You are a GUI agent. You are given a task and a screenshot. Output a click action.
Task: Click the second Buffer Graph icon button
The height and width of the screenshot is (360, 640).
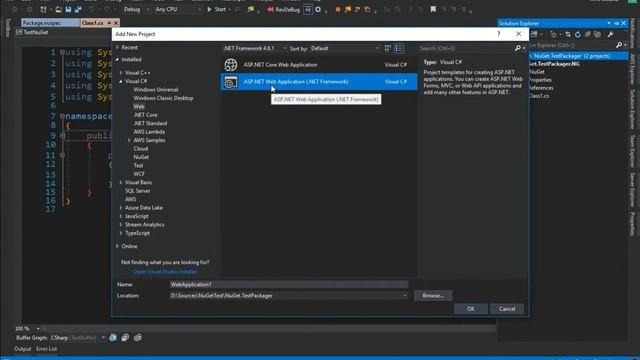click(125, 338)
